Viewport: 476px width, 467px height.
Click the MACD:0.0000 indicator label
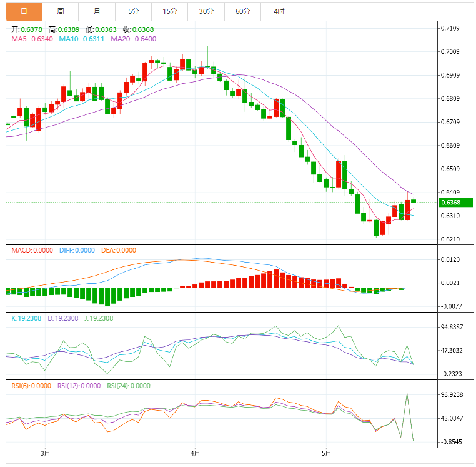pos(32,250)
